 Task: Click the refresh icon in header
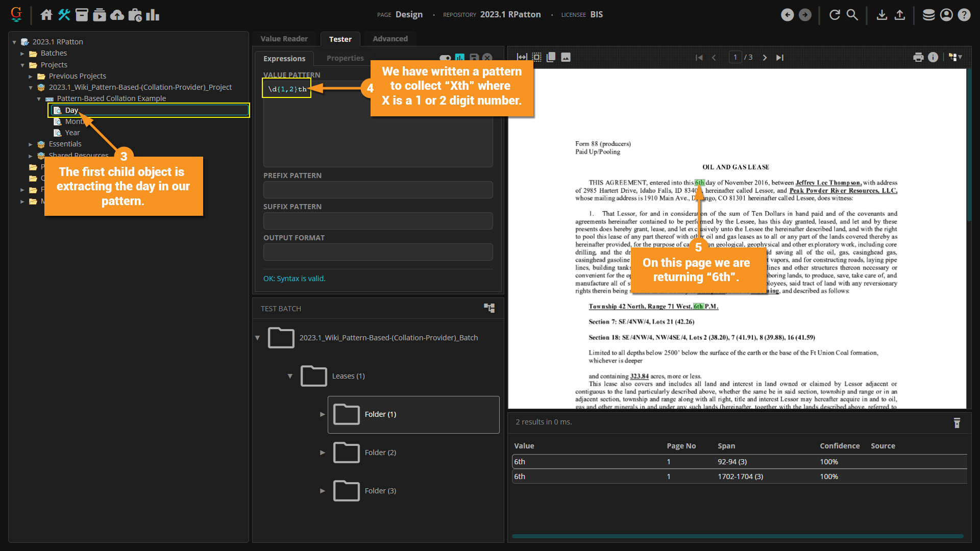(x=835, y=15)
